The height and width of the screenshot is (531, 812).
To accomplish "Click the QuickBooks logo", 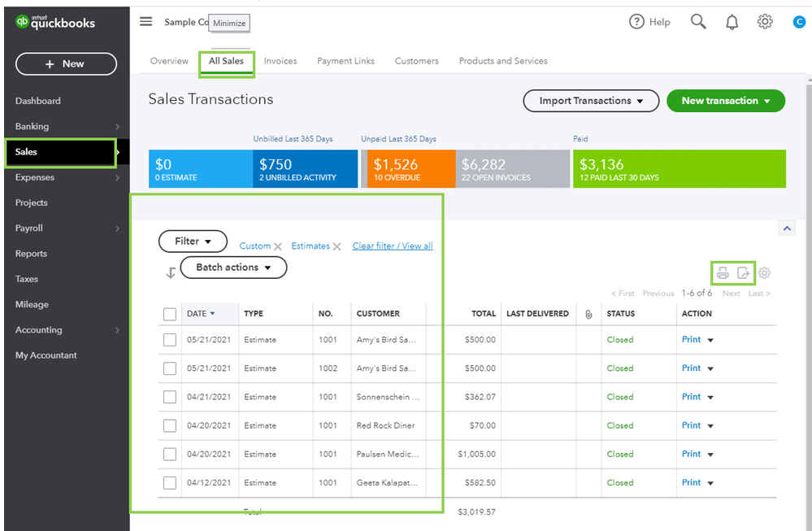I will pos(55,22).
